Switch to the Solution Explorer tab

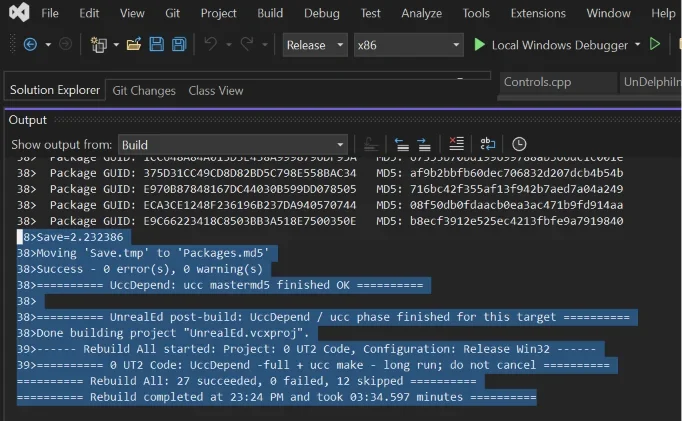pyautogui.click(x=55, y=90)
